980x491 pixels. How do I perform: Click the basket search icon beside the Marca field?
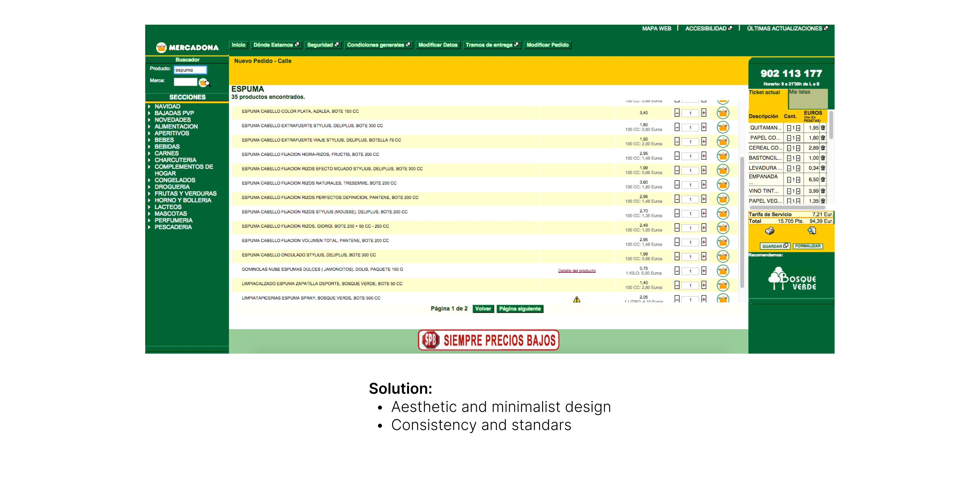click(204, 82)
